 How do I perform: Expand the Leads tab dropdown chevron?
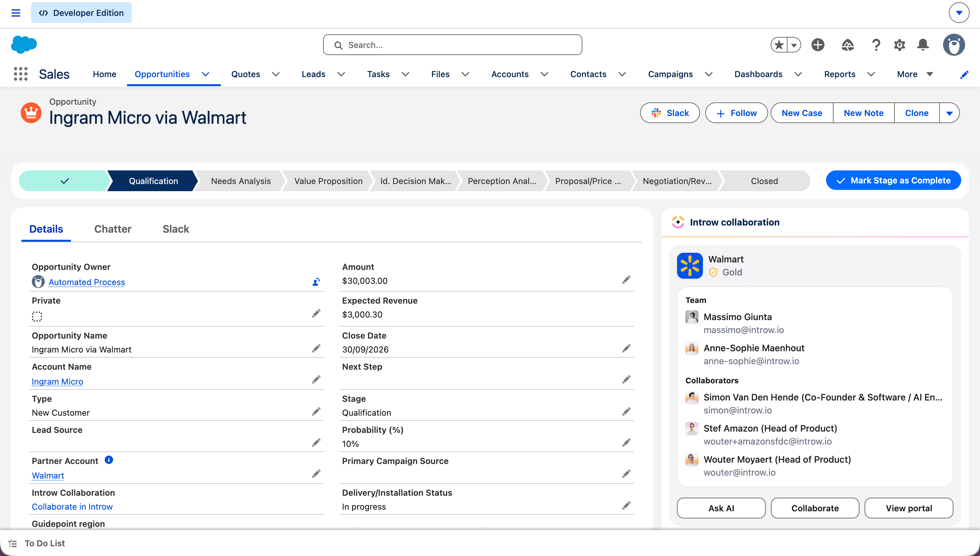pos(342,74)
